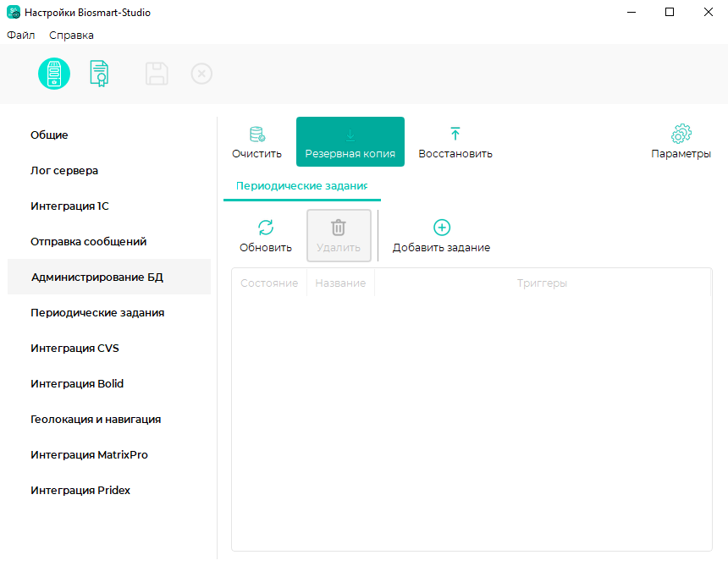Open Лог сервера section
Viewport: 728px width, 566px height.
[109, 171]
